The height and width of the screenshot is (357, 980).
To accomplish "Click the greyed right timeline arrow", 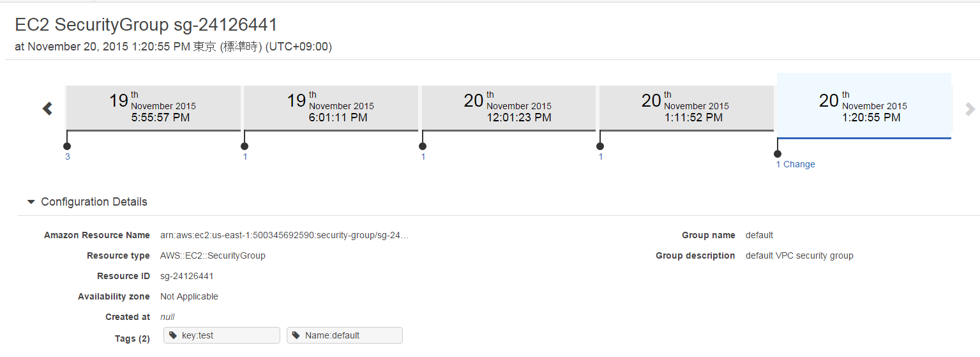I will [970, 109].
